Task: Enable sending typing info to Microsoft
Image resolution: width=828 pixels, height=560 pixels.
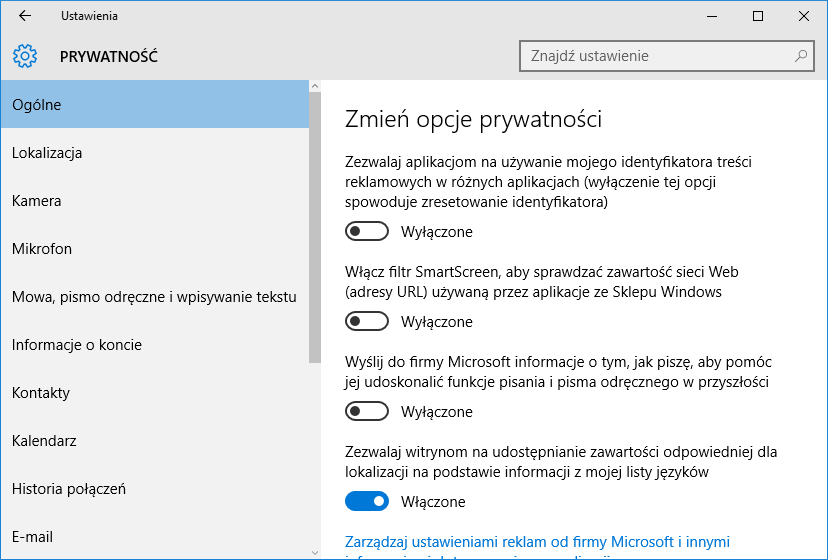Action: click(x=366, y=411)
